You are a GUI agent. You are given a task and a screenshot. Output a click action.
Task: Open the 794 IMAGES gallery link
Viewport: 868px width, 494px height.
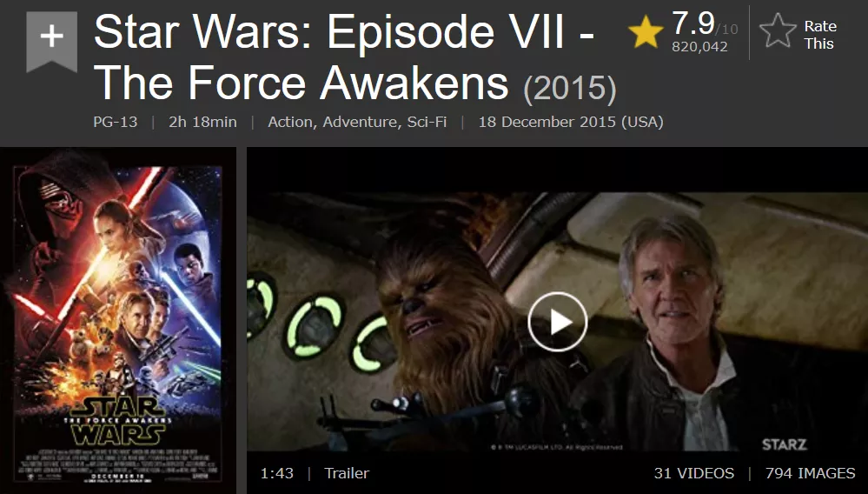point(810,473)
